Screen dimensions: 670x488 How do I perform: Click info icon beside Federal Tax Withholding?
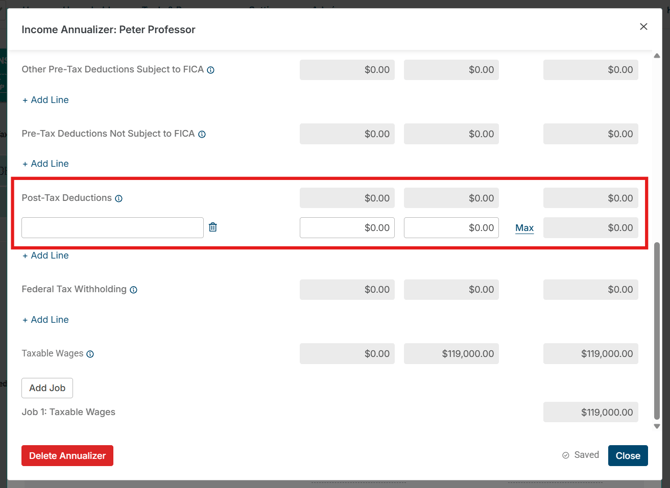click(x=134, y=290)
